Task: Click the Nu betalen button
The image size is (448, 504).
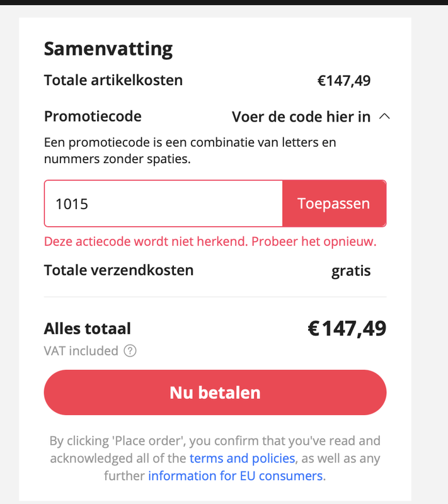Action: [x=215, y=392]
